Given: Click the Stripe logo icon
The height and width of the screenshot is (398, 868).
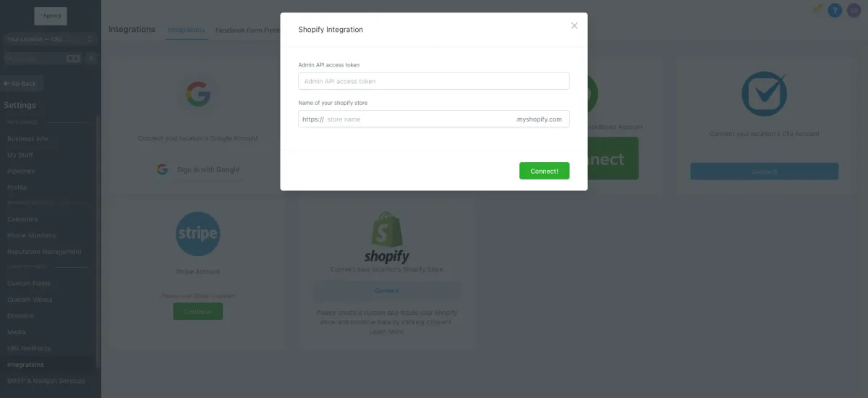Looking at the screenshot, I should point(197,234).
